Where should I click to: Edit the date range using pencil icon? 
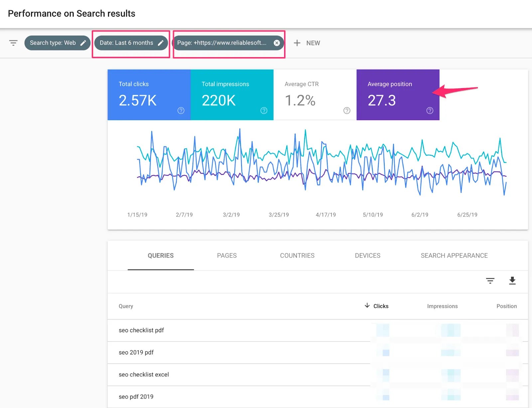point(161,43)
